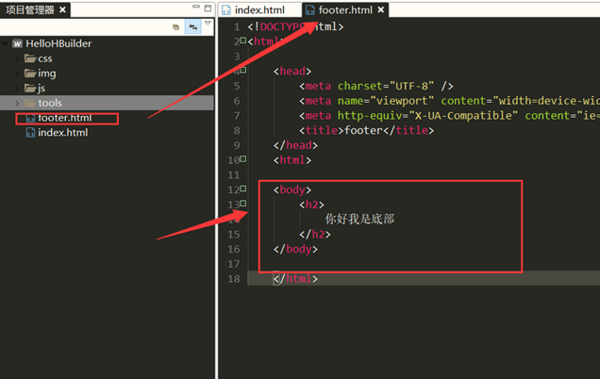Screen dimensions: 600x379
Task: Collapse code fold marker at line 4
Action: click(x=243, y=70)
